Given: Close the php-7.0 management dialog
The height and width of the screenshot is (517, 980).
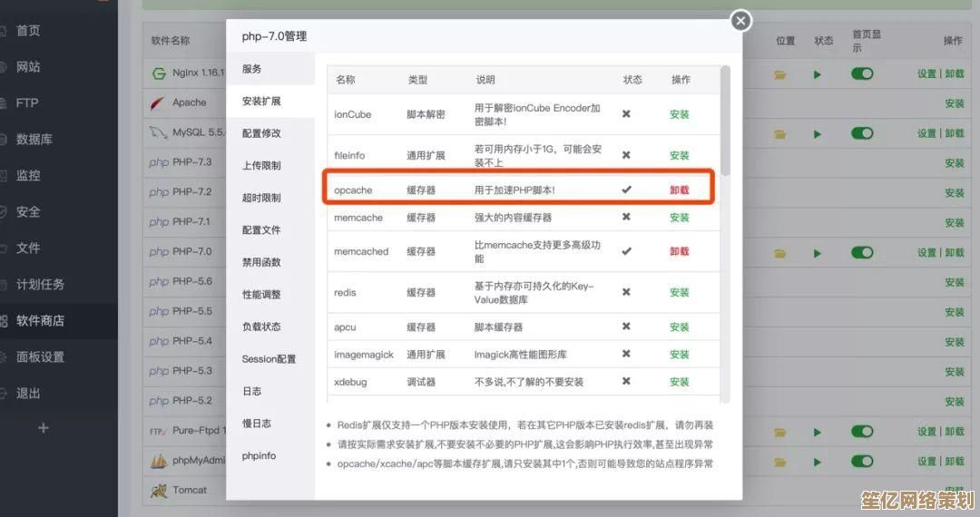Looking at the screenshot, I should click(x=740, y=21).
